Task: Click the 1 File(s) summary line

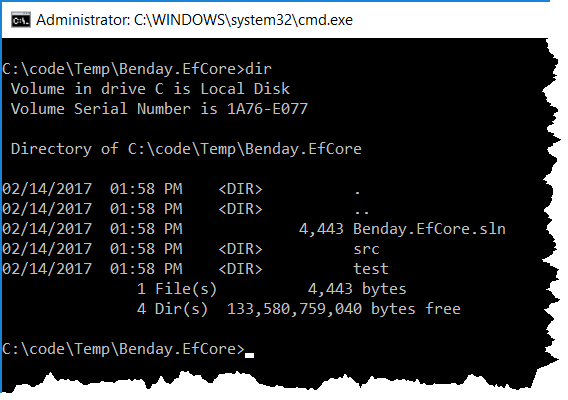Action: 272,289
